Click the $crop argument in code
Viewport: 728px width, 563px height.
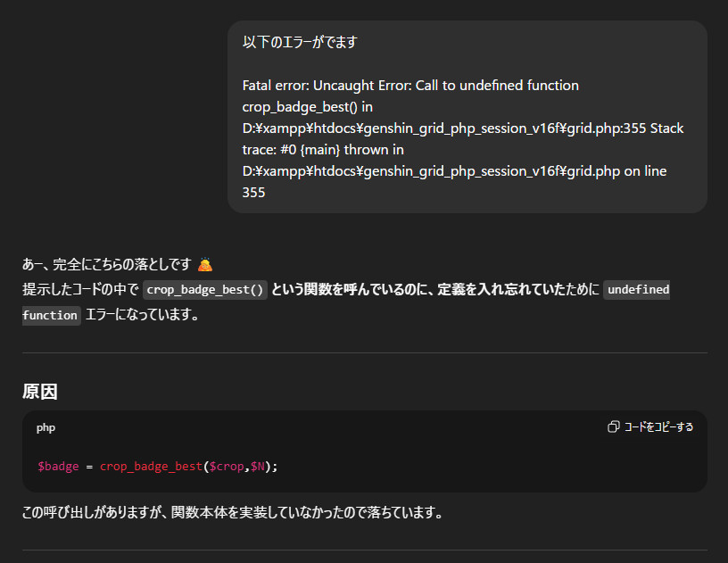pyautogui.click(x=227, y=466)
